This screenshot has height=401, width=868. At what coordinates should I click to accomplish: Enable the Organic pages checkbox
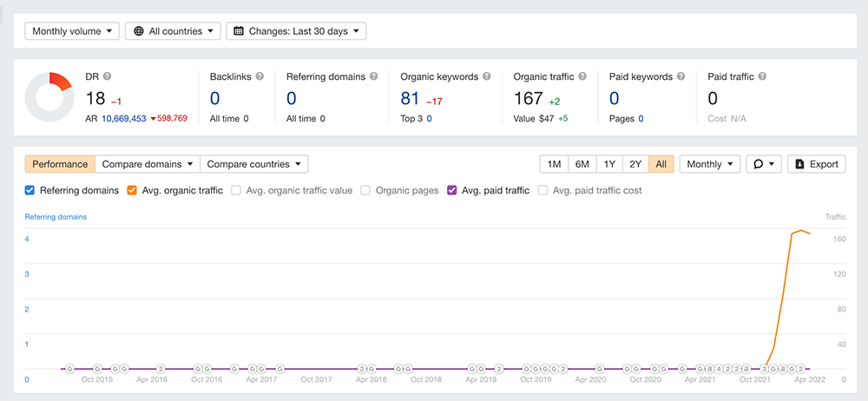coord(365,190)
